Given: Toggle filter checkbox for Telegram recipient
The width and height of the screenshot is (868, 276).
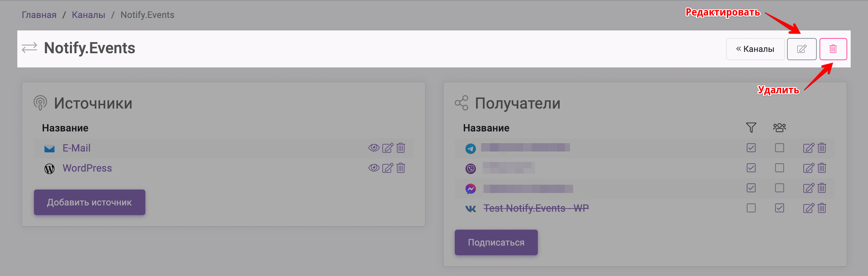Looking at the screenshot, I should pyautogui.click(x=751, y=148).
